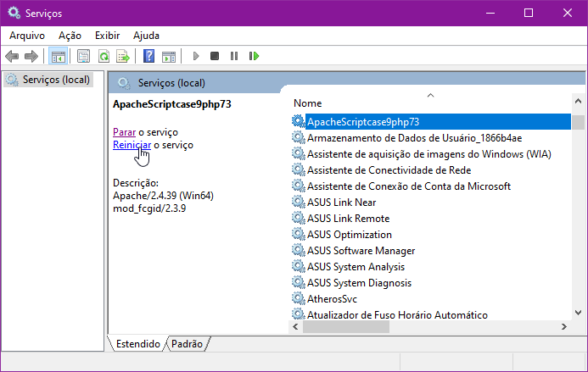The height and width of the screenshot is (372, 588).
Task: Switch to the Estendido tab
Action: [x=137, y=344]
